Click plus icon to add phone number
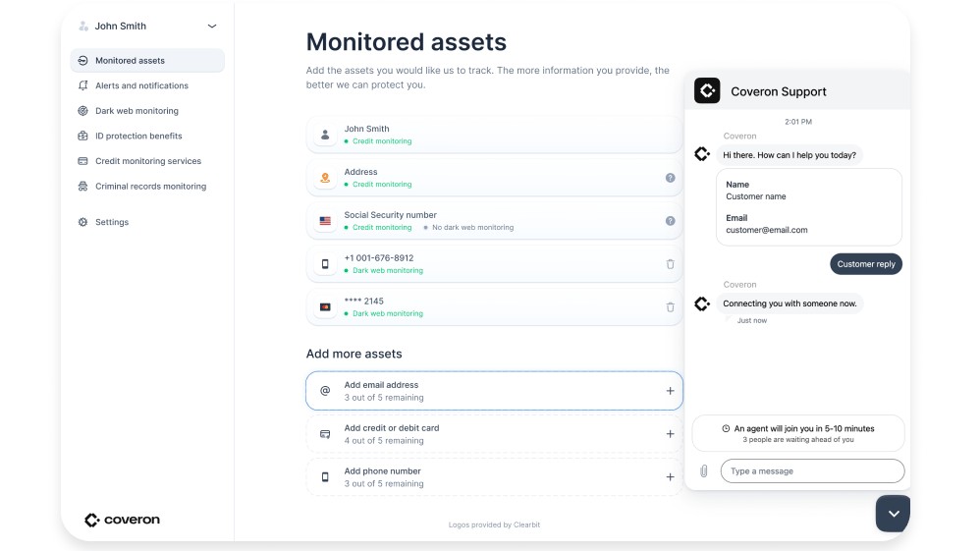The image size is (980, 551). click(670, 477)
